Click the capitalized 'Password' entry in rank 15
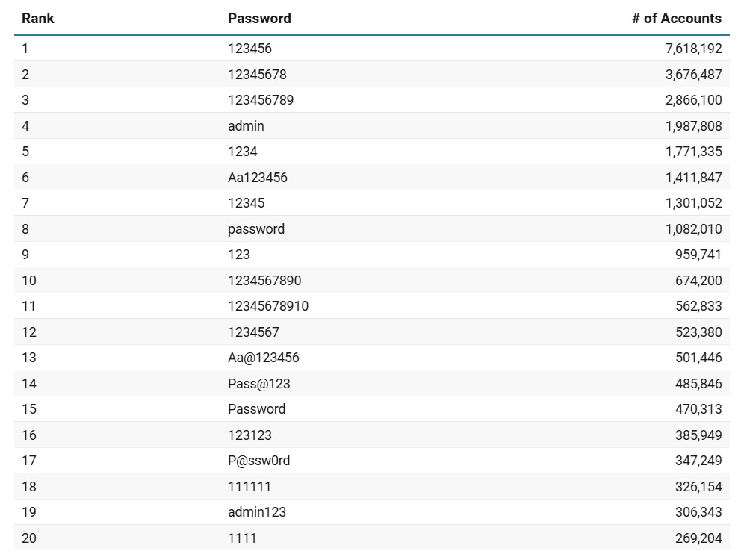 tap(256, 409)
